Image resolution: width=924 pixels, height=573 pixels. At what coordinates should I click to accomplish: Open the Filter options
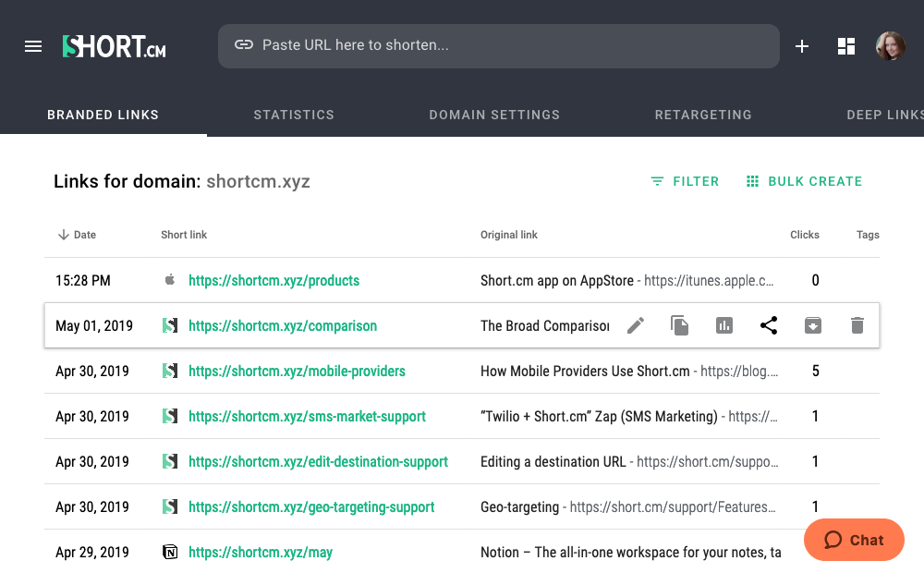click(x=685, y=181)
